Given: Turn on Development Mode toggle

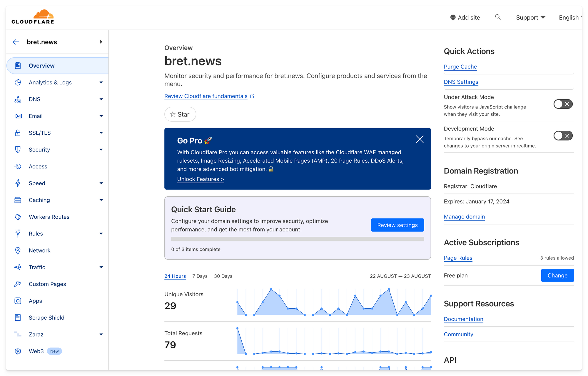Looking at the screenshot, I should [563, 136].
